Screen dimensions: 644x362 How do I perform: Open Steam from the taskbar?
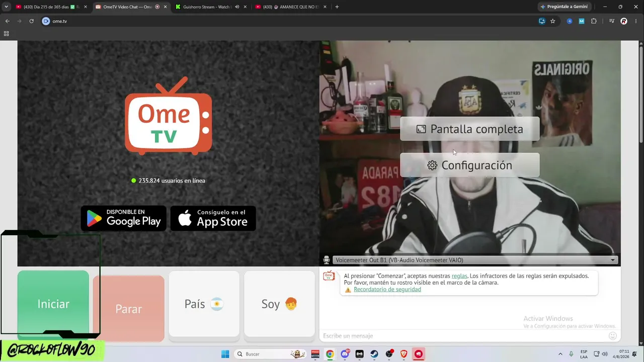click(x=374, y=354)
